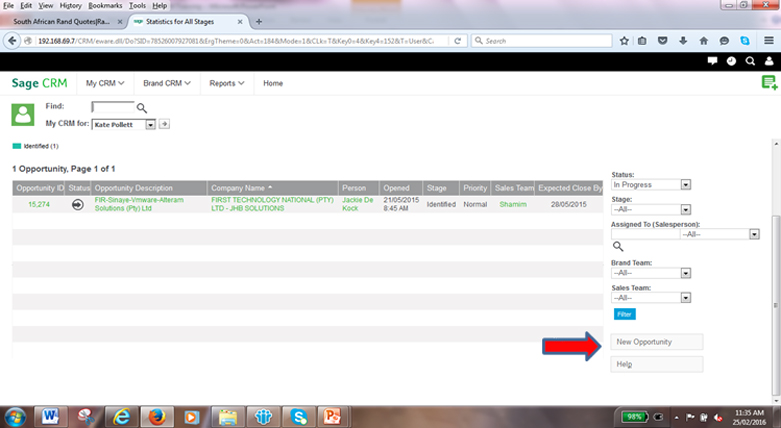Click the Find search magnifier icon
Image resolution: width=781 pixels, height=428 pixels.
[x=142, y=108]
